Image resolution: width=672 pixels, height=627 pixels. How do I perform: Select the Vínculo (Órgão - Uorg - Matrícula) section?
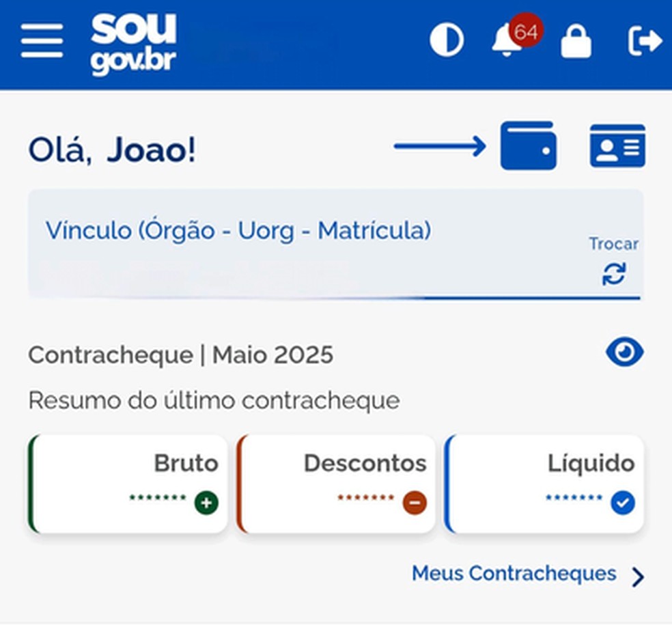point(238,231)
